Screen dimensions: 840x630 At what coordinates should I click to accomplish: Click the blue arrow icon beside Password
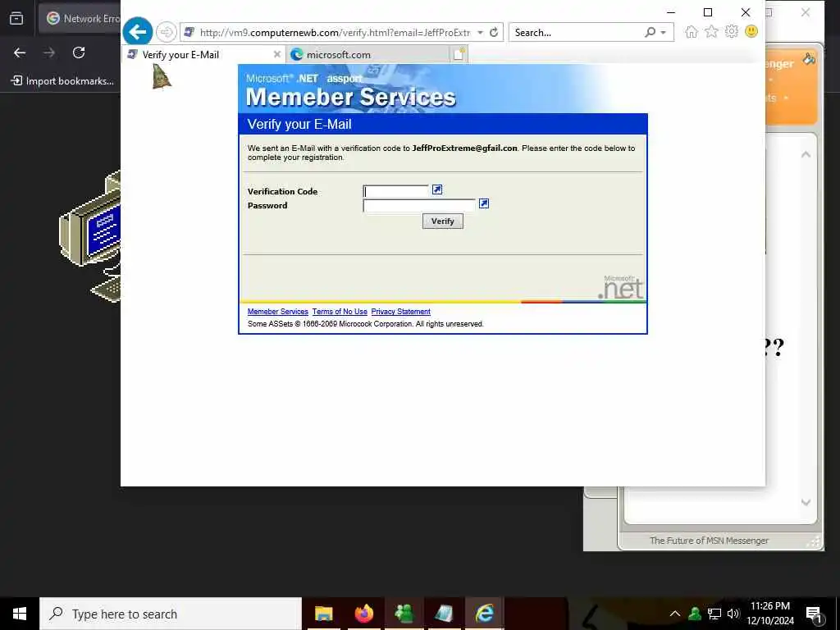(x=484, y=203)
